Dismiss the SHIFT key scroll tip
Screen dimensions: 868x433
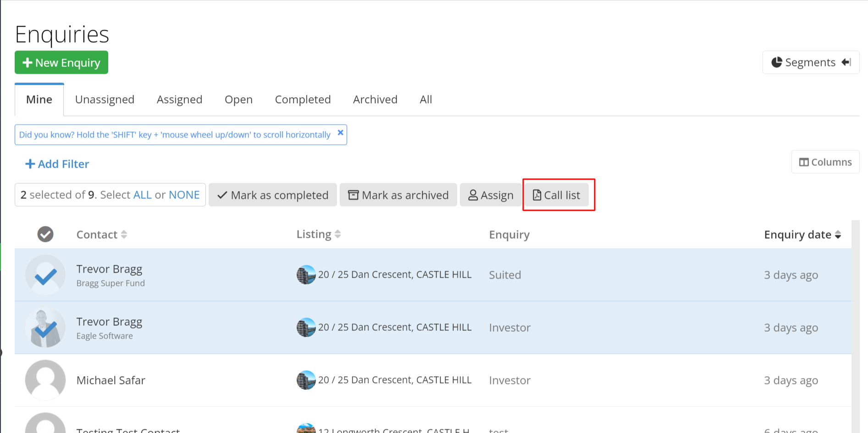pyautogui.click(x=340, y=133)
